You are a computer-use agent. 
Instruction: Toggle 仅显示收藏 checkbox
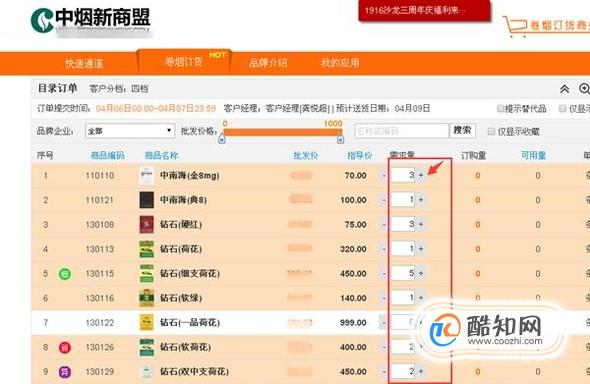[491, 131]
